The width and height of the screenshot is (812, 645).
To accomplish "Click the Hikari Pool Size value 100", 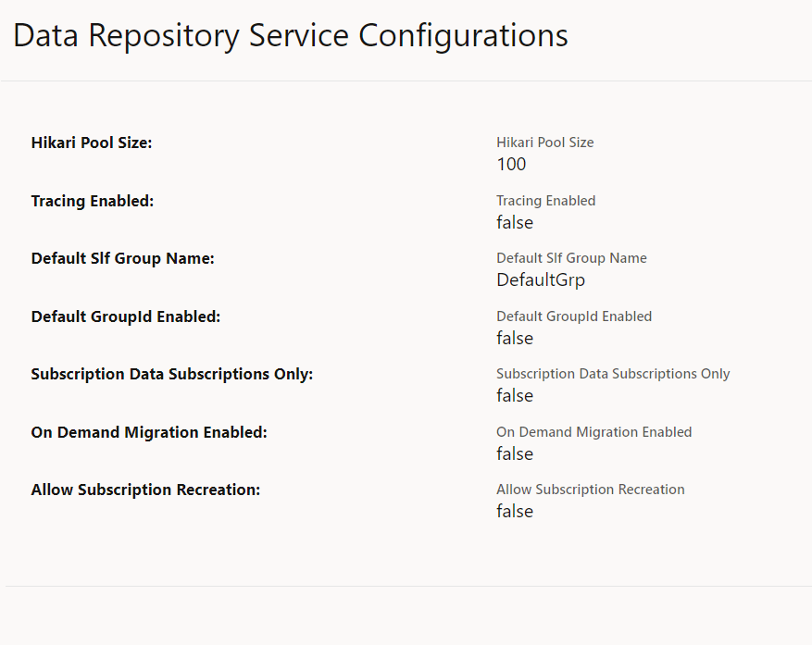I will tap(510, 165).
